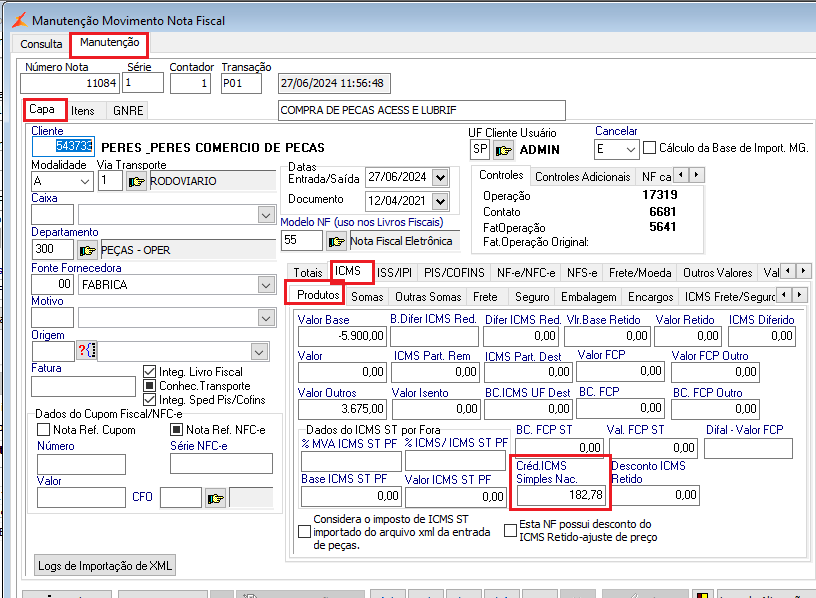Viewport: 816px width, 598px height.
Task: Open the Modelo NF lookup hand icon
Action: pyautogui.click(x=336, y=241)
